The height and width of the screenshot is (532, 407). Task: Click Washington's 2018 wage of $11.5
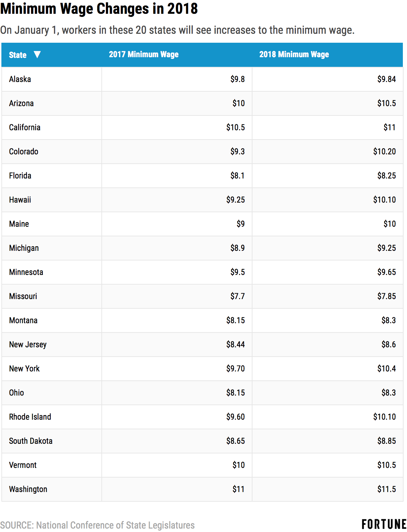[x=386, y=489]
